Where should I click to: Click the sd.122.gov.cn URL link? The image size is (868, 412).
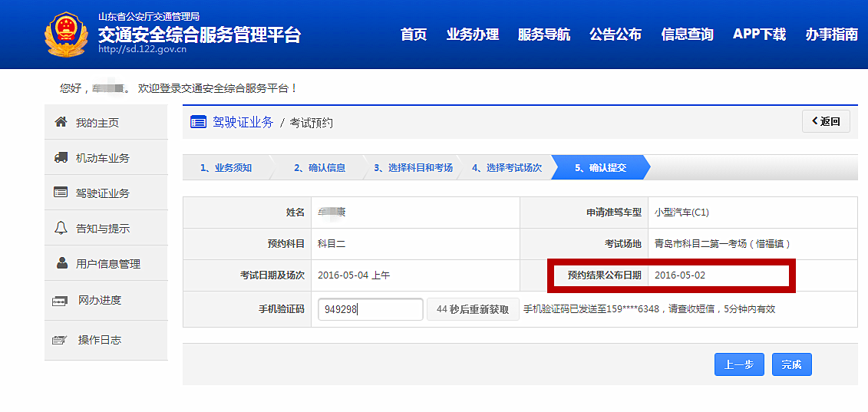[x=142, y=49]
